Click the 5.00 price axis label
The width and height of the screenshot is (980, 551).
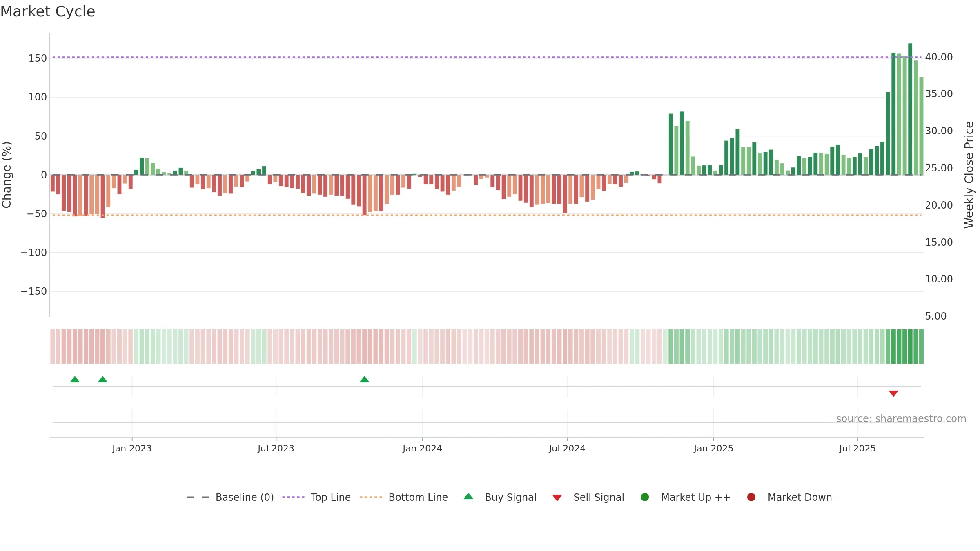[935, 316]
